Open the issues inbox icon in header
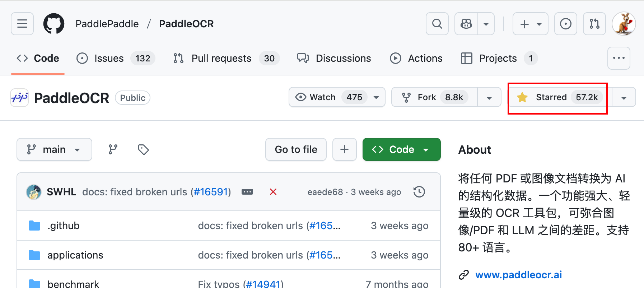Screen dimensions: 644x288 (x=565, y=24)
